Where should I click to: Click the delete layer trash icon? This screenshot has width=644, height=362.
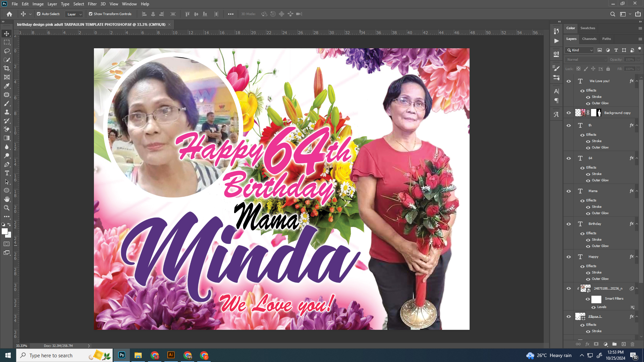(632, 344)
